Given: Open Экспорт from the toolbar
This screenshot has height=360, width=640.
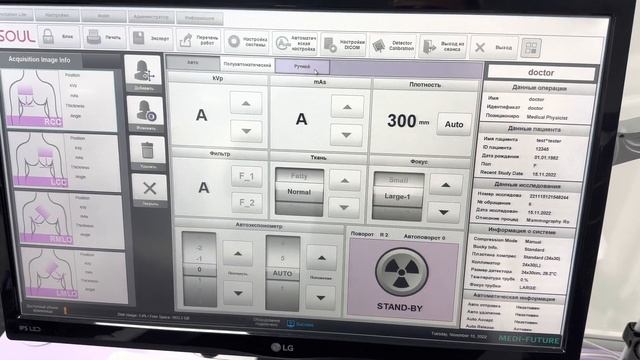Looking at the screenshot, I should (151, 38).
